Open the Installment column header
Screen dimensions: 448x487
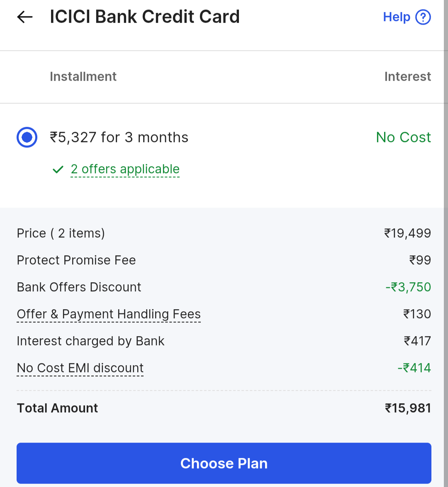point(83,77)
